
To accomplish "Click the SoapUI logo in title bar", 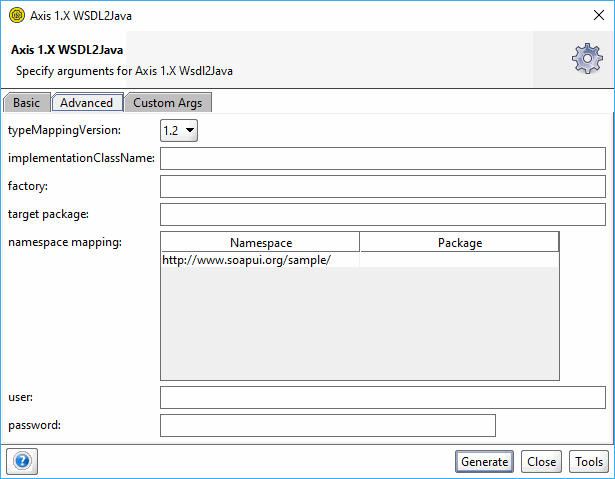I will click(x=17, y=16).
